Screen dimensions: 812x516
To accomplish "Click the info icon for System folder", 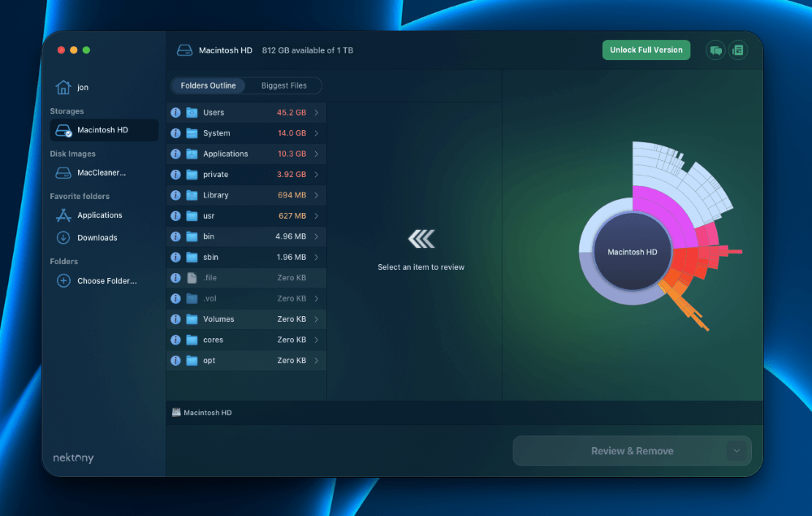I will [175, 133].
